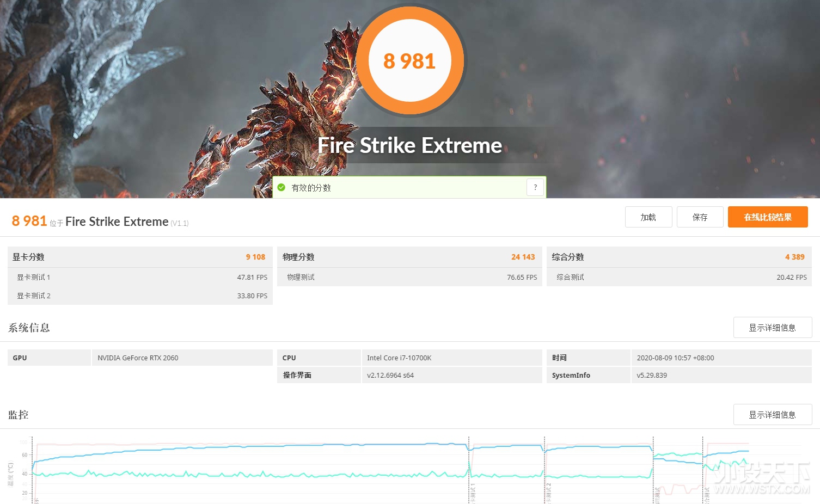Click the 显卡分数 header row
Image resolution: width=820 pixels, height=504 pixels.
click(140, 257)
